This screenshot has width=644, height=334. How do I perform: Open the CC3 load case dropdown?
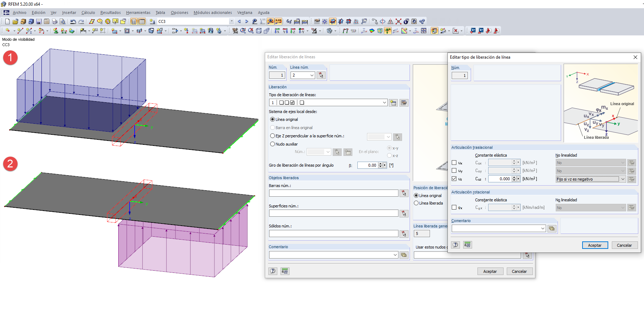pyautogui.click(x=232, y=21)
